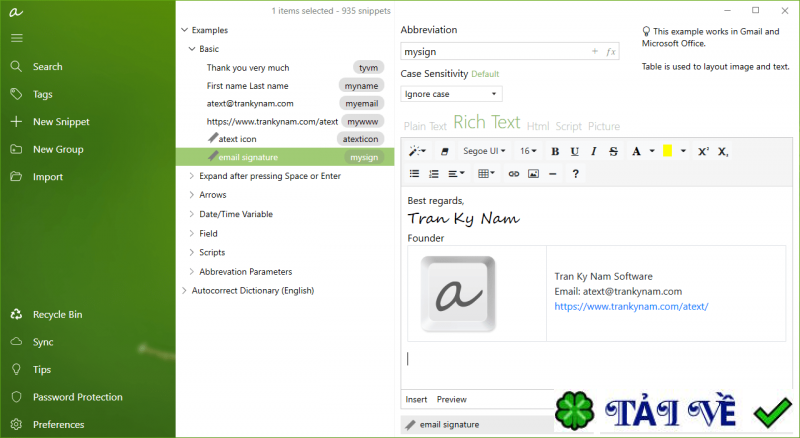Expand 'Expand after pressing Space or Enter' group

pos(192,176)
